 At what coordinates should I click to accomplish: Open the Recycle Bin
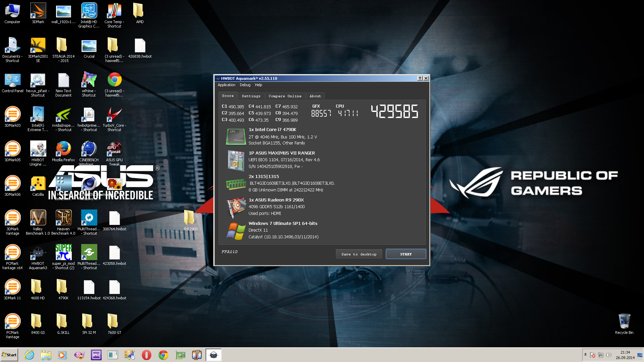[624, 324]
